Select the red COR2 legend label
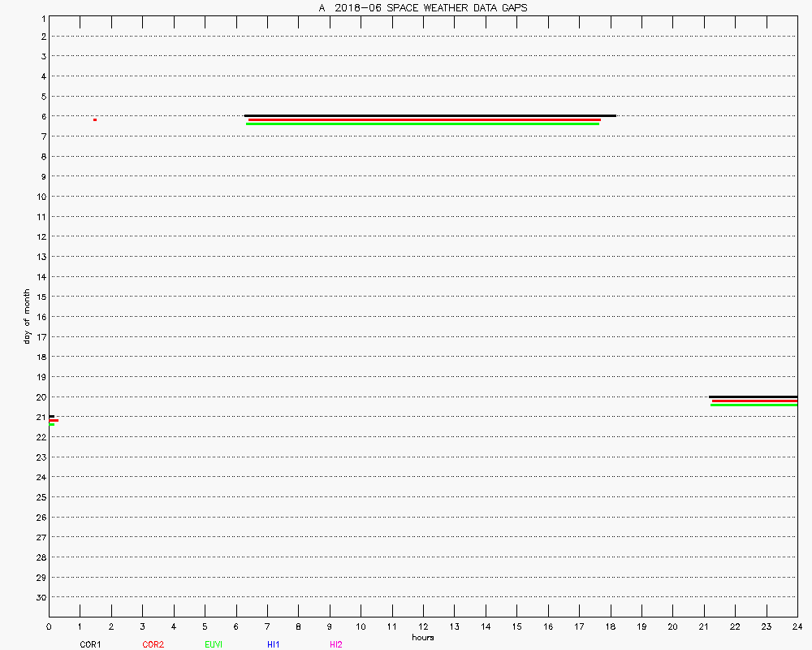Screen dimensions: 812x650 [153, 644]
